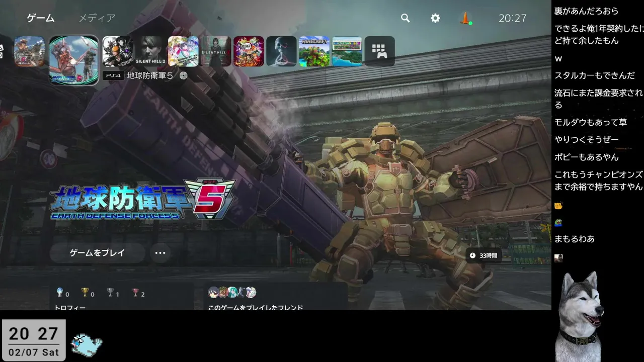Click the 20:27 clock in header
Screen dimensions: 644x362
coord(512,19)
